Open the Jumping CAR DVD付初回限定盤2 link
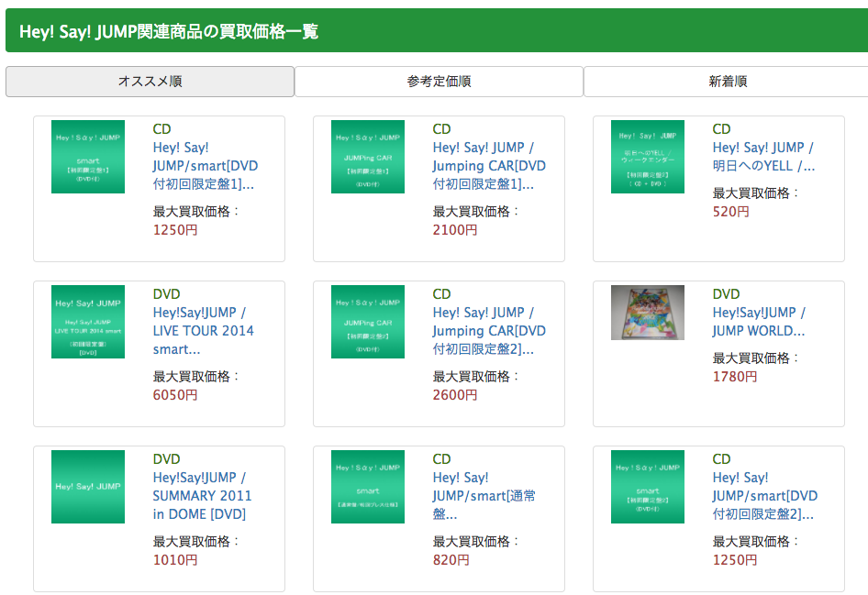 point(488,331)
